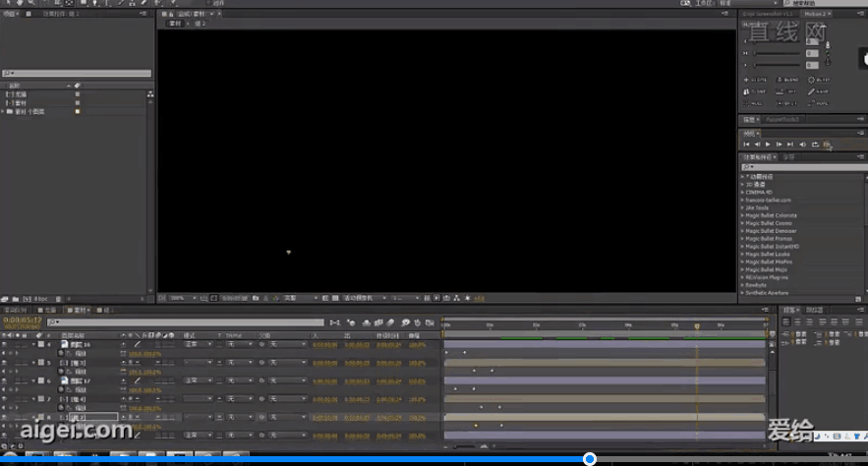This screenshot has height=466, width=868.
Task: Open the timeline graph editor button
Action: tap(430, 322)
